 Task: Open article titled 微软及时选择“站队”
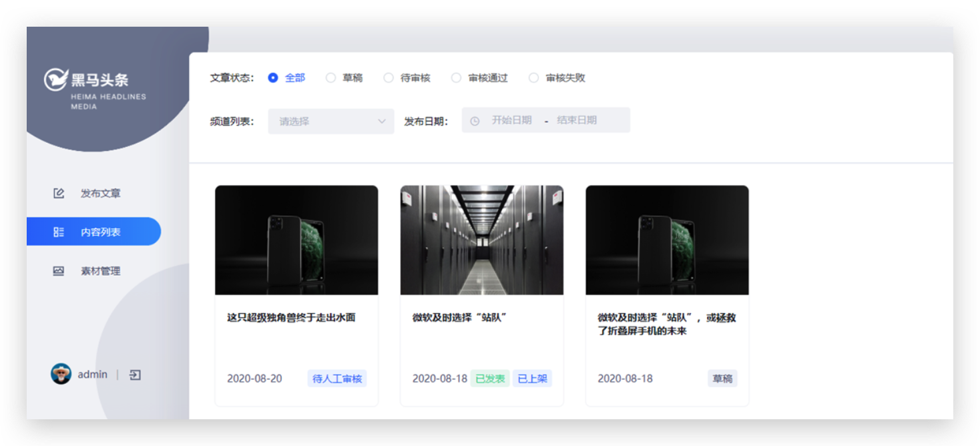[x=460, y=318]
